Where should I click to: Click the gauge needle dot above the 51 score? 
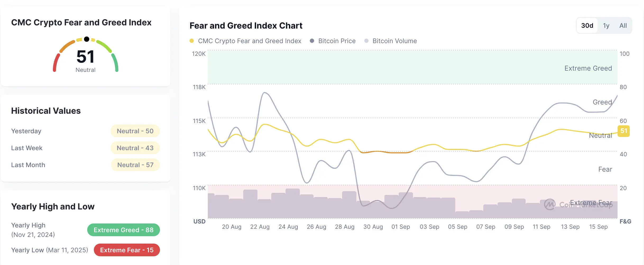tap(86, 39)
